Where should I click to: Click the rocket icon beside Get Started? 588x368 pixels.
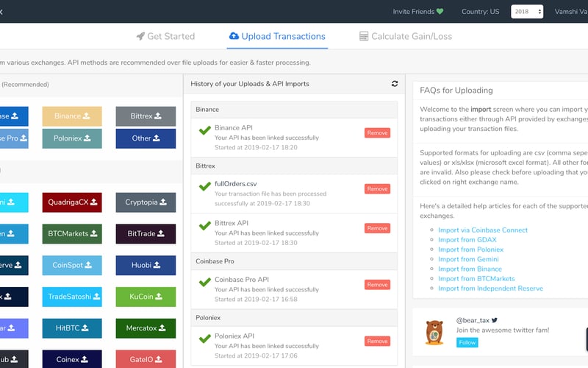(x=140, y=36)
